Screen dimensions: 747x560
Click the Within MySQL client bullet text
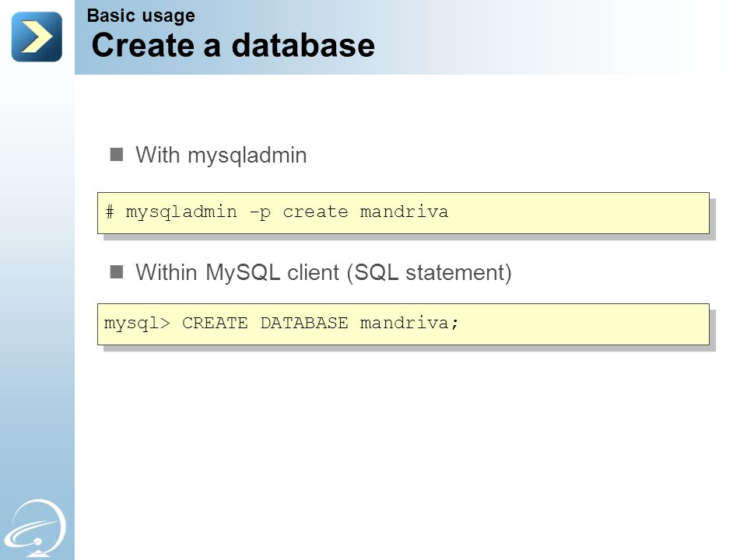(x=240, y=273)
